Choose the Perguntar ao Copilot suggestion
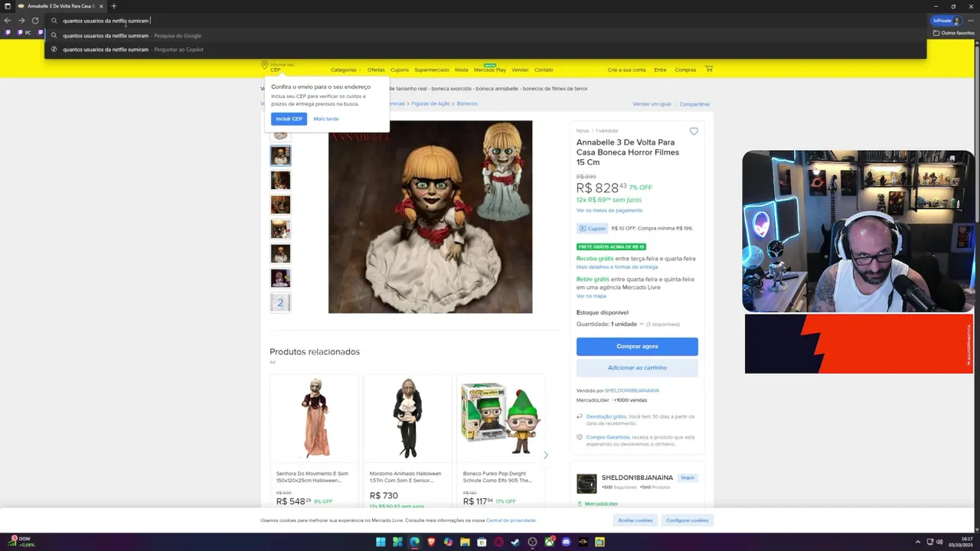 point(485,49)
